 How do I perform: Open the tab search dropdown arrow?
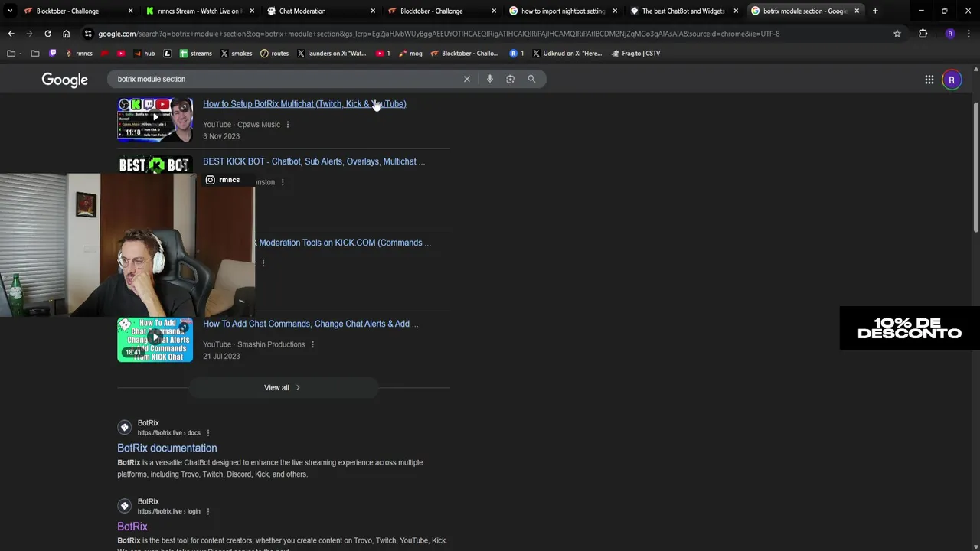pyautogui.click(x=9, y=11)
